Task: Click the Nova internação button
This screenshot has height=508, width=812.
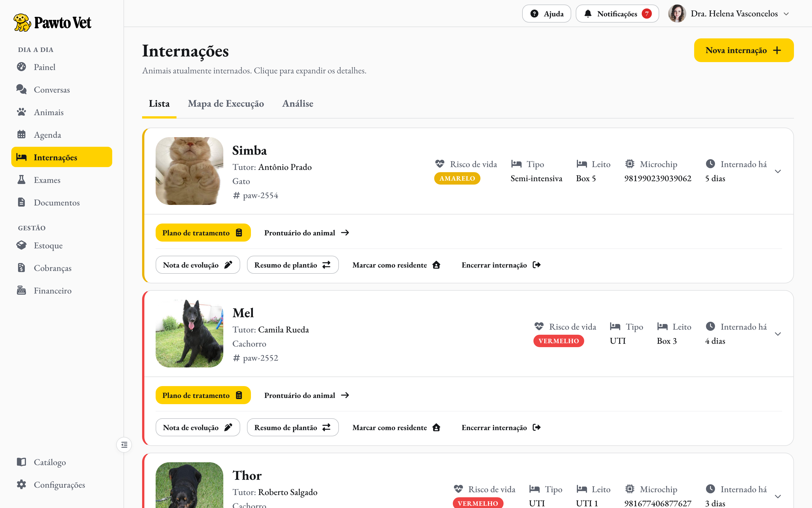Action: point(743,50)
